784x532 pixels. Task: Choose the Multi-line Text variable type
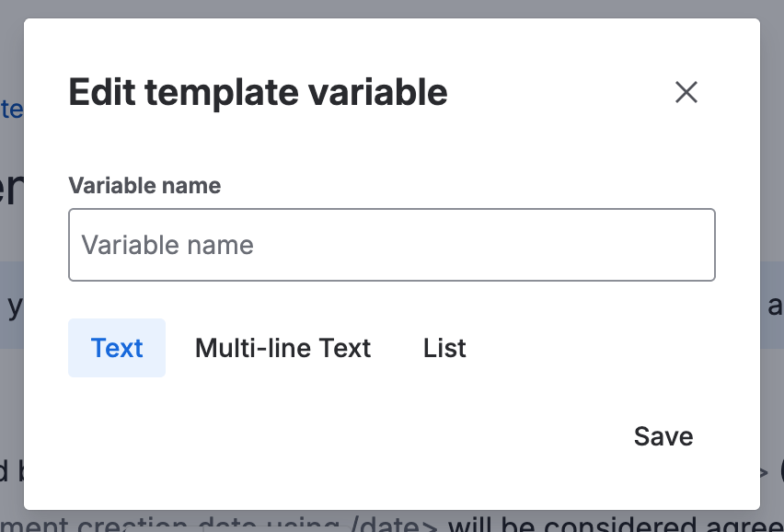tap(282, 348)
